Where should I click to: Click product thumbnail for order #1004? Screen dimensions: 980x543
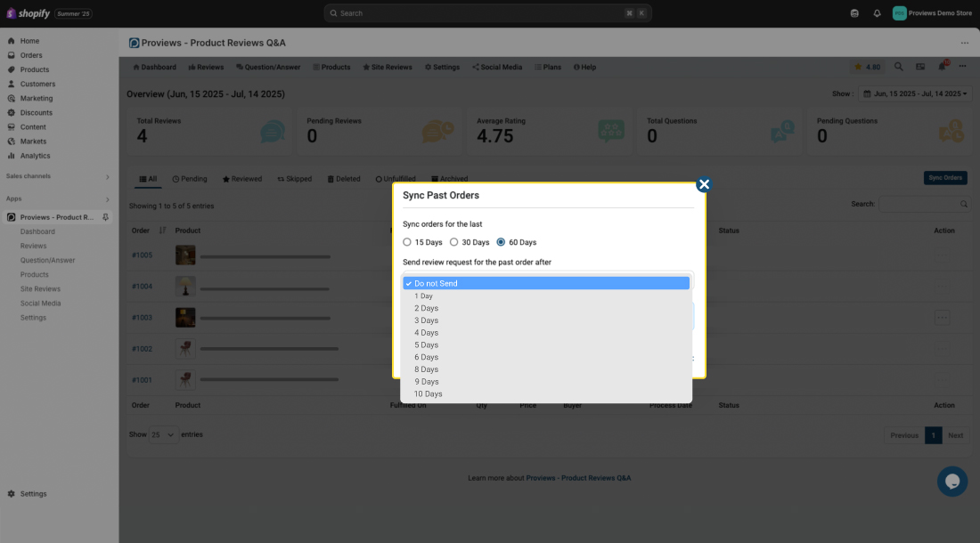pos(185,287)
